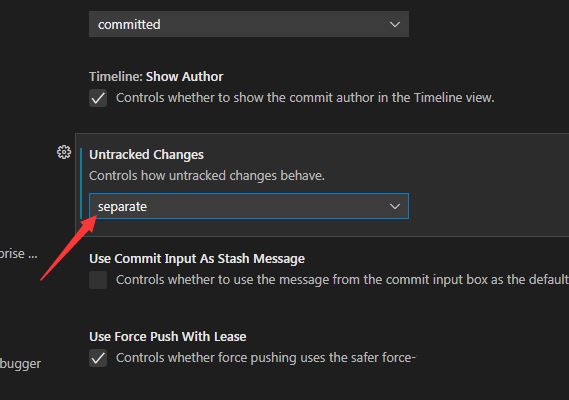Click the 'separate' value text in dropdown
The height and width of the screenshot is (400, 569).
click(122, 207)
